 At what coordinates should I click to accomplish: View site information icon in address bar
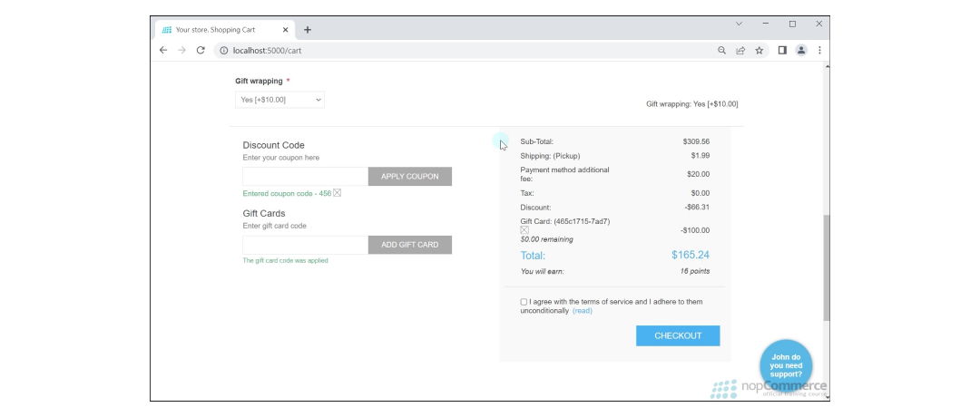[x=224, y=51]
